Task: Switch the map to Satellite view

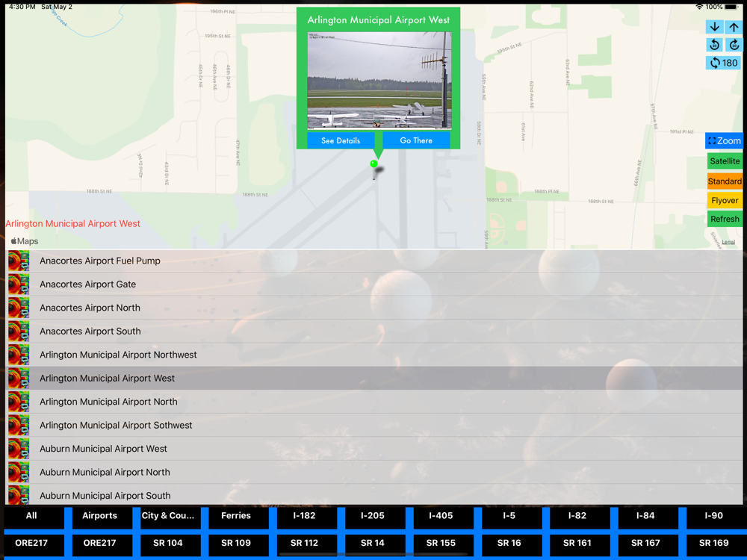Action: point(725,161)
